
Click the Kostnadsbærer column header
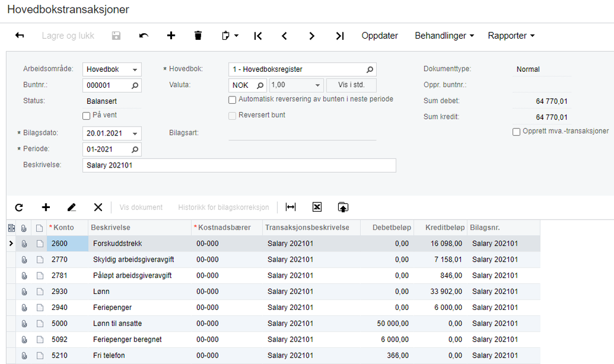pyautogui.click(x=227, y=228)
